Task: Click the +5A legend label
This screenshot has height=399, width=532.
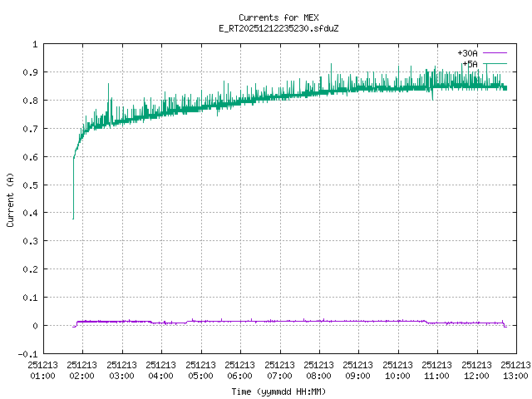Action: (x=470, y=63)
